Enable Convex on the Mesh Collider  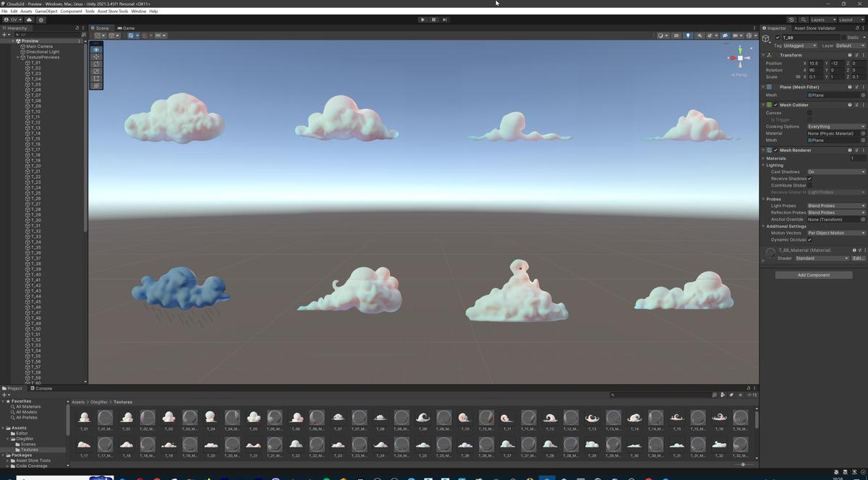coord(809,113)
